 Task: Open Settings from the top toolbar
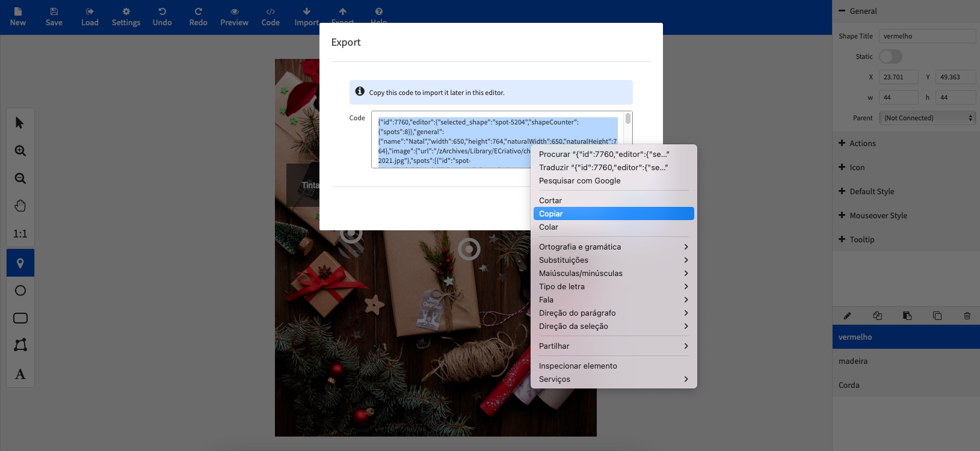point(126,17)
